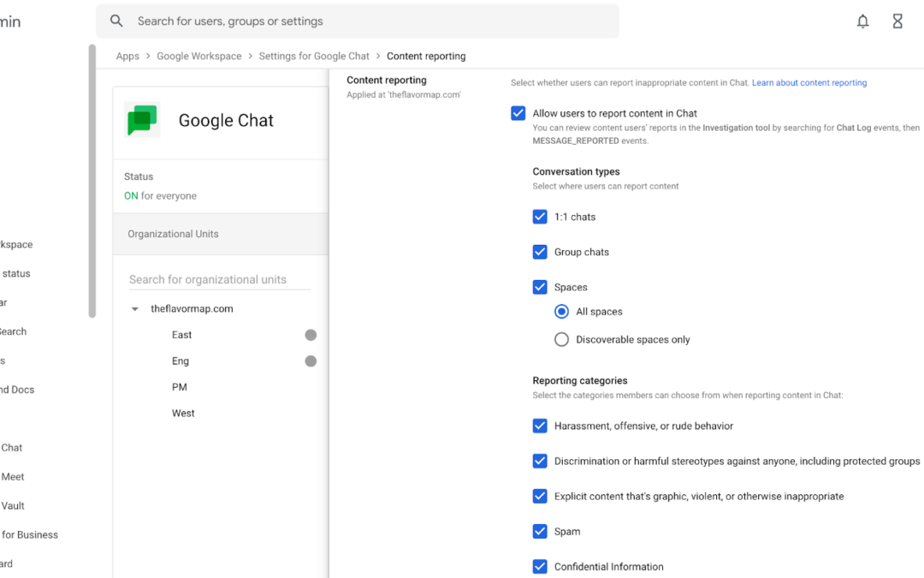Collapse the theflavormap.com org unit tree

tap(135, 309)
